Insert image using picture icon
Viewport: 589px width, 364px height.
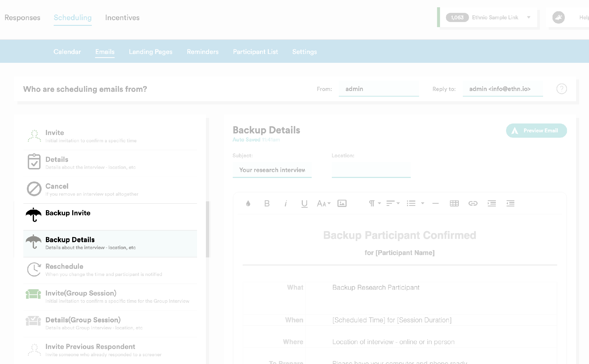click(x=342, y=203)
